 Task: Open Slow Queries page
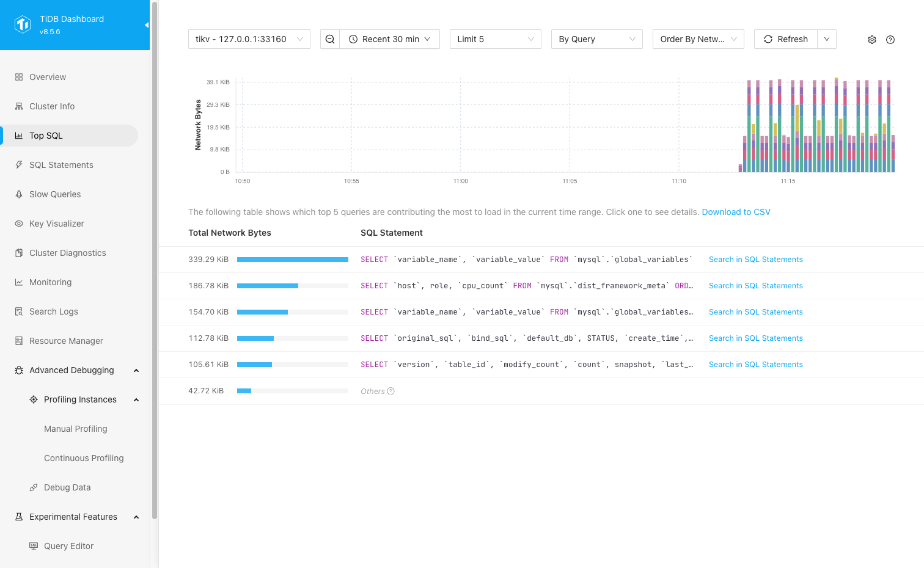[x=55, y=194]
